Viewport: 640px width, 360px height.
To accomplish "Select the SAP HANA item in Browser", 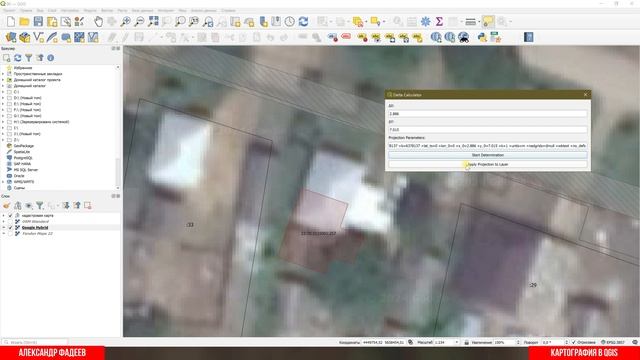I will tap(22, 164).
